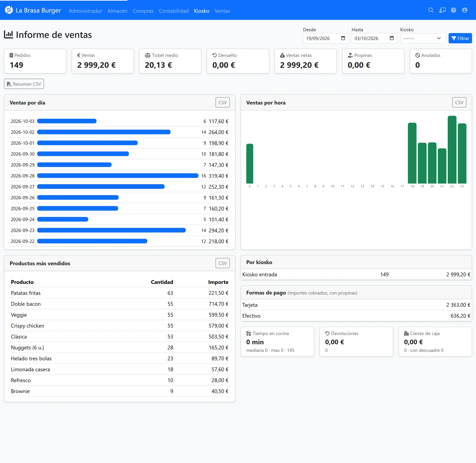476x463 pixels.
Task: Click the hour 22 bar in the chart
Action: [x=452, y=150]
